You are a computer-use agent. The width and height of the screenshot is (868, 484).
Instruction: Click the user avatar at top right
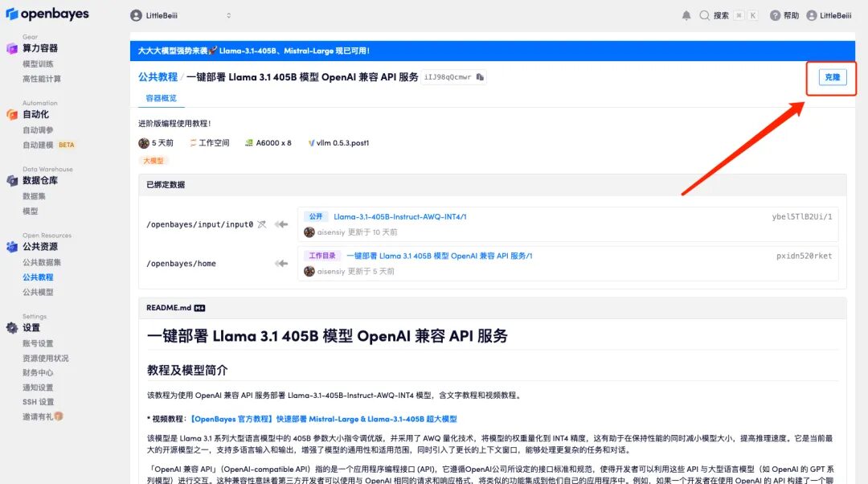pos(811,15)
